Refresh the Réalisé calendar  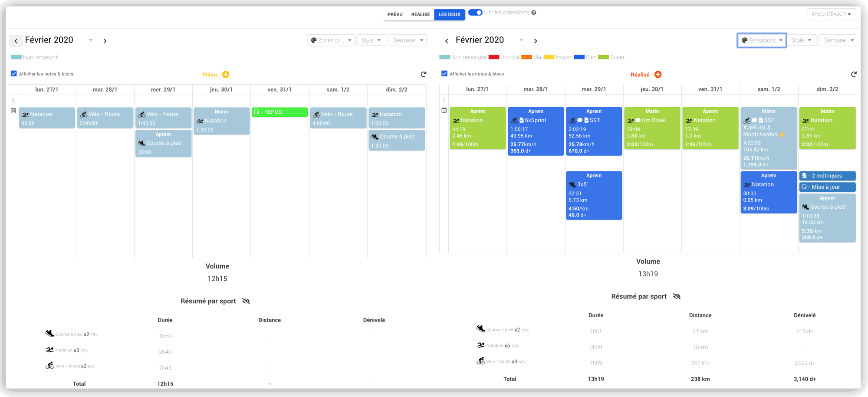tap(854, 74)
